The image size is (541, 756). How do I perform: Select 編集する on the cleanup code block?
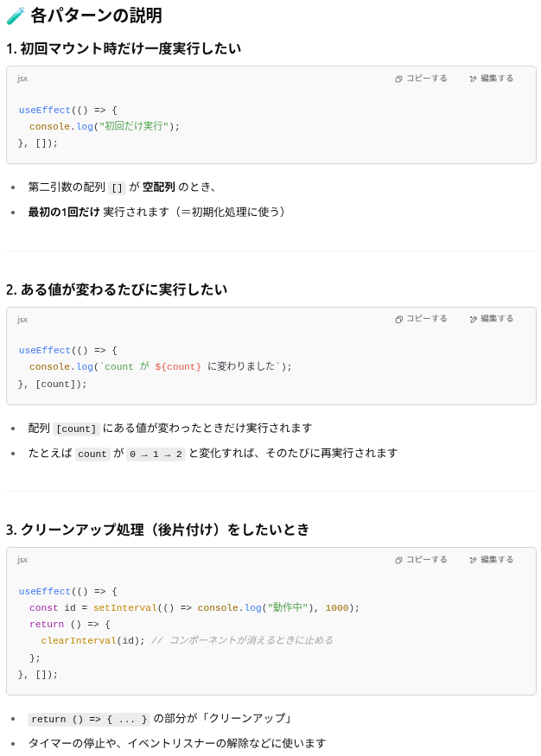point(492,559)
